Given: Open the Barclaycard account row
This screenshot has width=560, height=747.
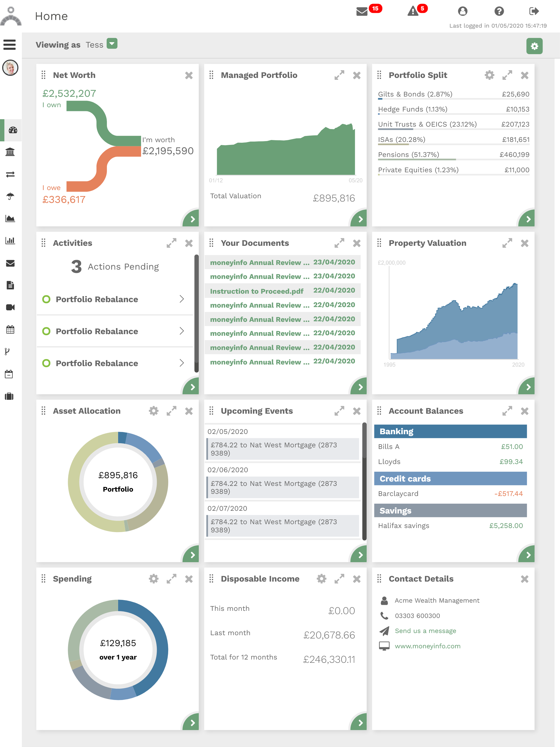Looking at the screenshot, I should (x=450, y=493).
